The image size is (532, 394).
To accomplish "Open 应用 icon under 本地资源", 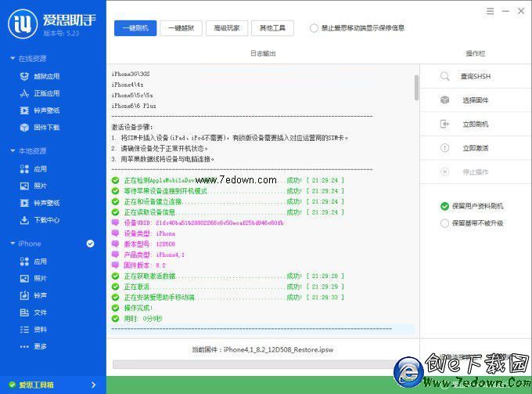I will (24, 169).
